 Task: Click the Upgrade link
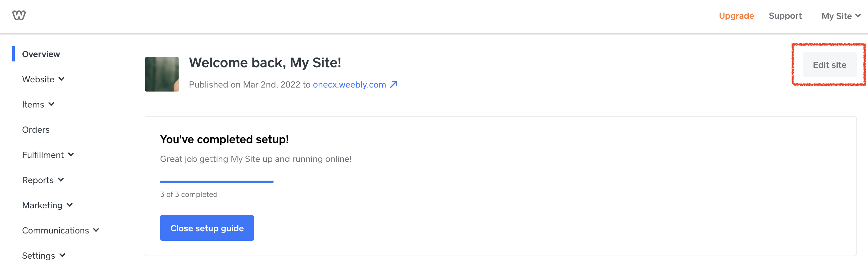click(736, 16)
